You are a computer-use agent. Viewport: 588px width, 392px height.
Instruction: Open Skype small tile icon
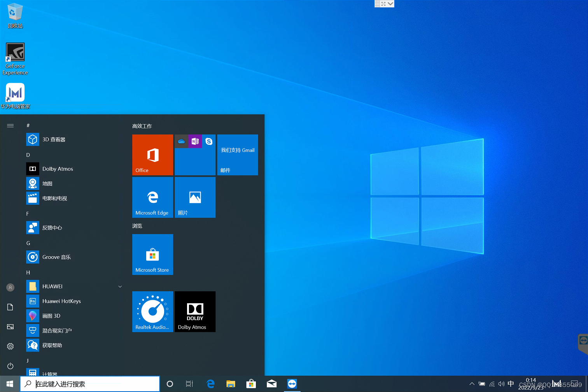pyautogui.click(x=209, y=141)
